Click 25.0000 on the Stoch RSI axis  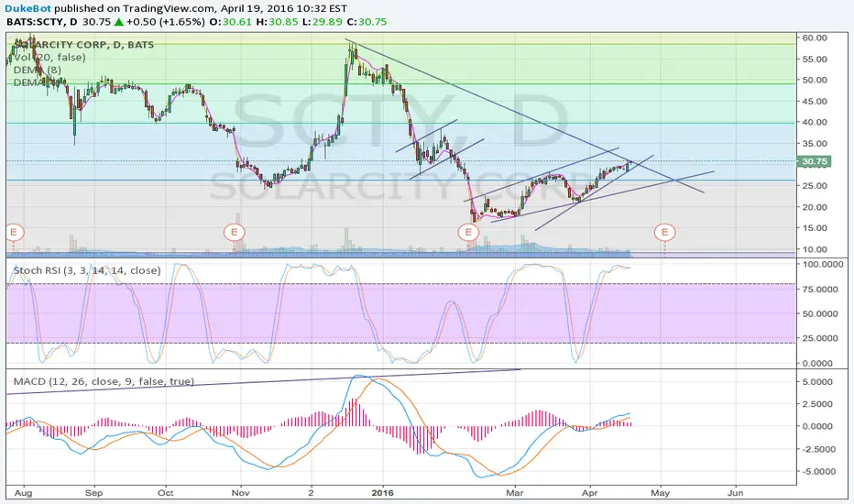tap(820, 338)
